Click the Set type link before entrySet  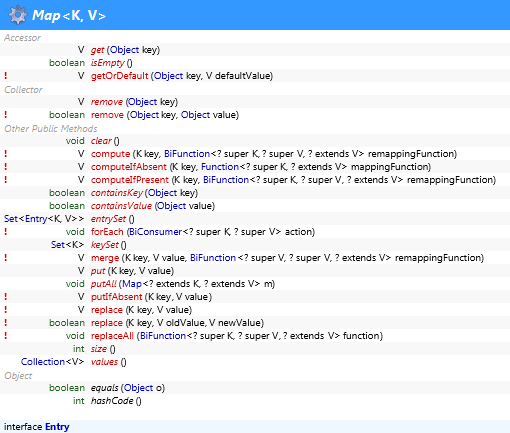point(11,219)
